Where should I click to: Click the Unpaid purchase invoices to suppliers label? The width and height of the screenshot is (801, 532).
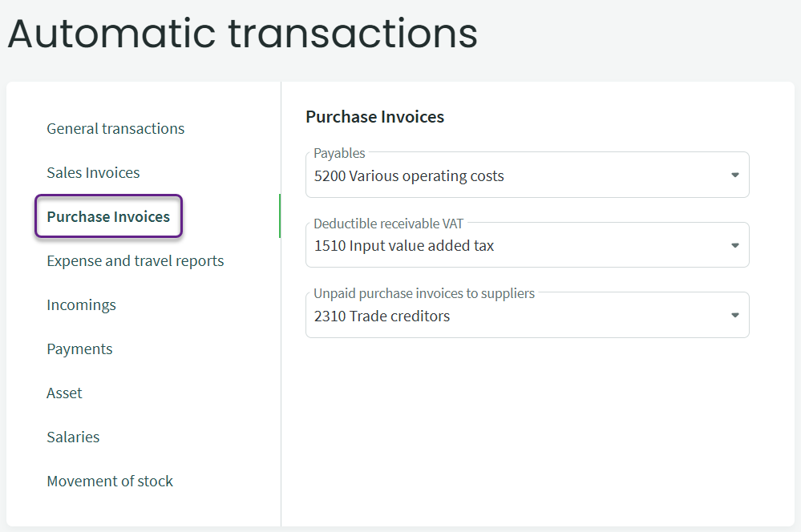pos(423,293)
